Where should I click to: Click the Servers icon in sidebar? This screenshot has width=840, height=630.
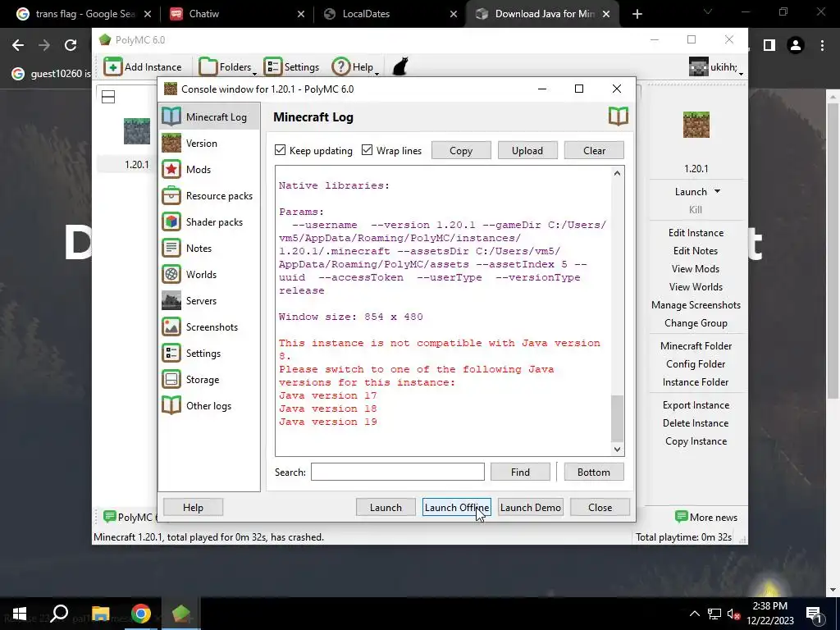point(171,300)
